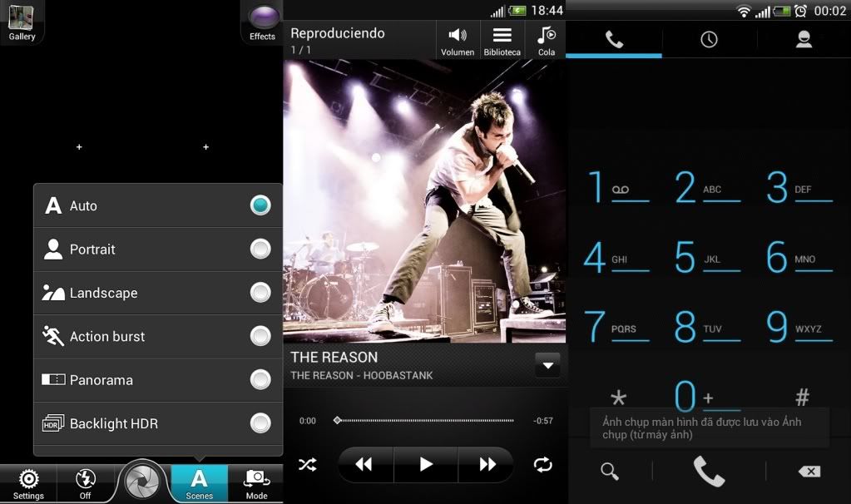
Task: Tap the hash key on dialer
Action: [802, 398]
